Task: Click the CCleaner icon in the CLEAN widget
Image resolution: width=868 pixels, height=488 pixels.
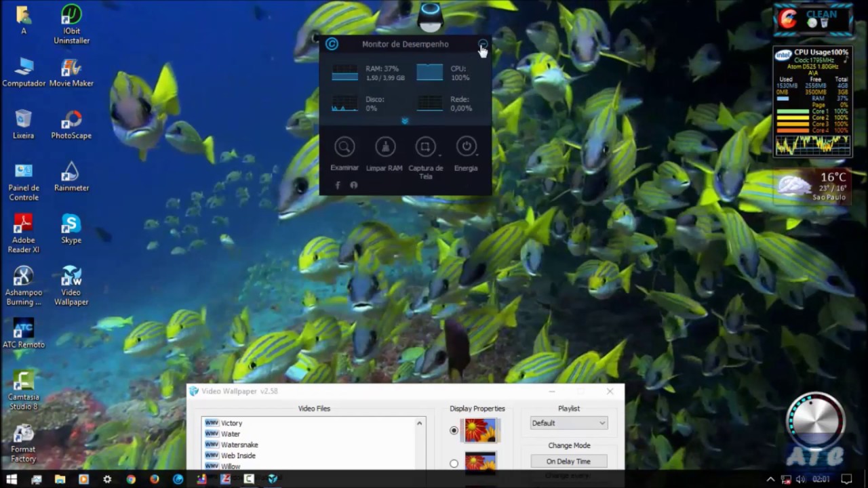Action: pyautogui.click(x=788, y=19)
